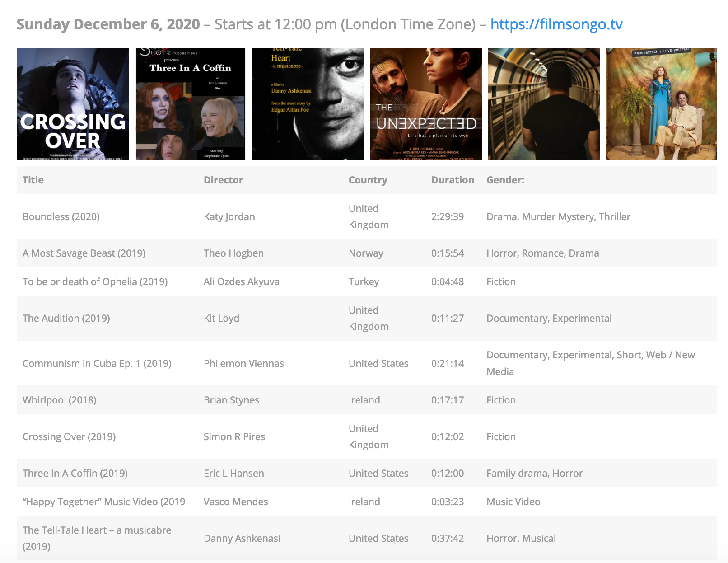
Task: Click The Audition (2019) title
Action: 66,318
